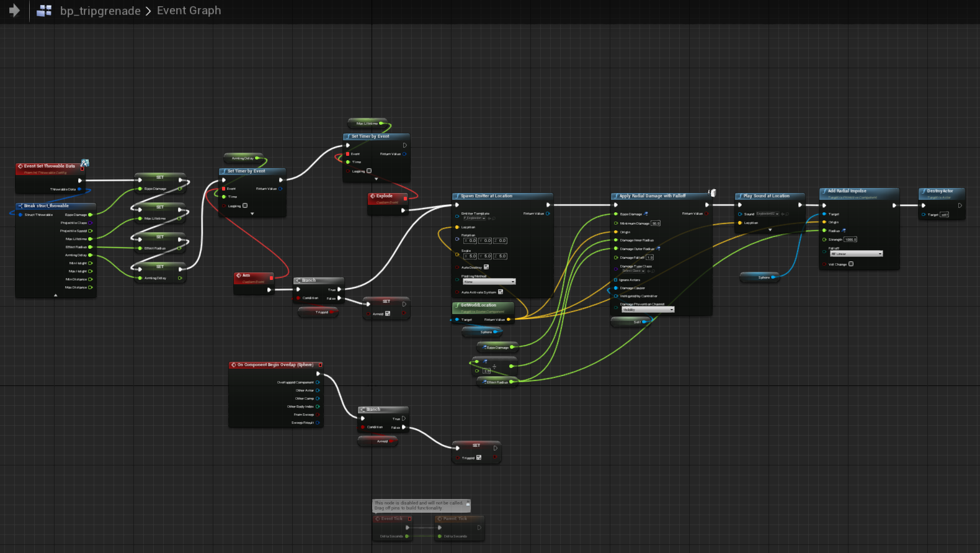Image resolution: width=980 pixels, height=553 pixels.
Task: Expand advanced pins on upper Set Timer by Event
Action: [x=376, y=179]
